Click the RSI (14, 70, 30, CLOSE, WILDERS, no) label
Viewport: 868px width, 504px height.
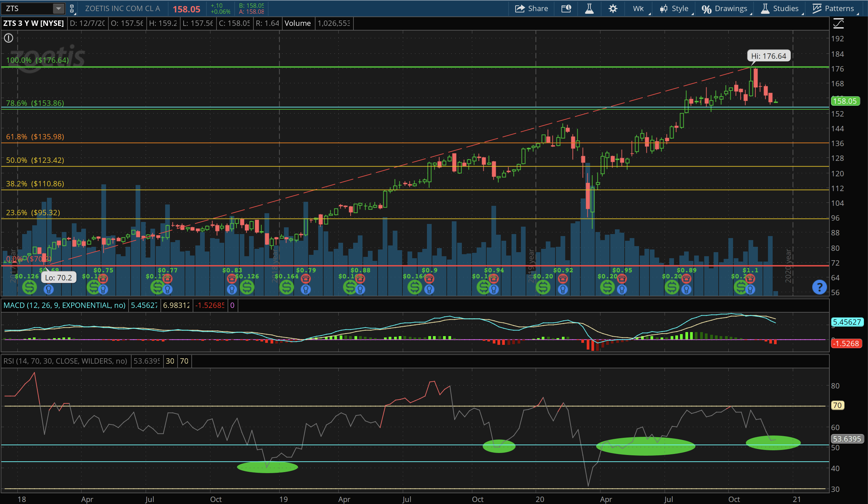[65, 361]
